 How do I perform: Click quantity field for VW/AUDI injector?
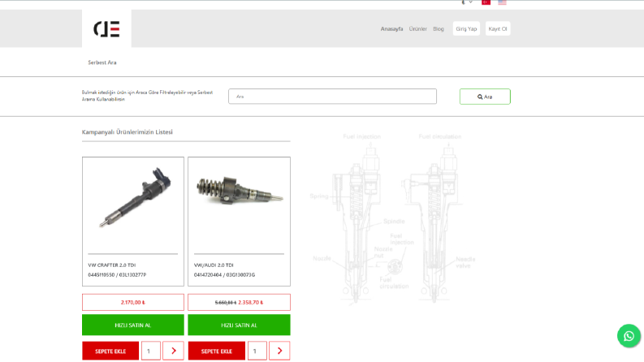point(257,351)
